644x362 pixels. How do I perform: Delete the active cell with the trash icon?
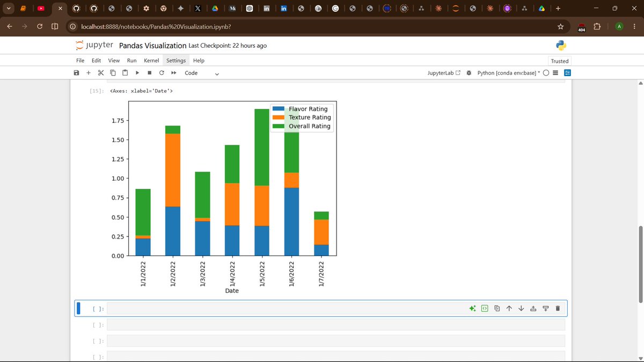point(558,308)
